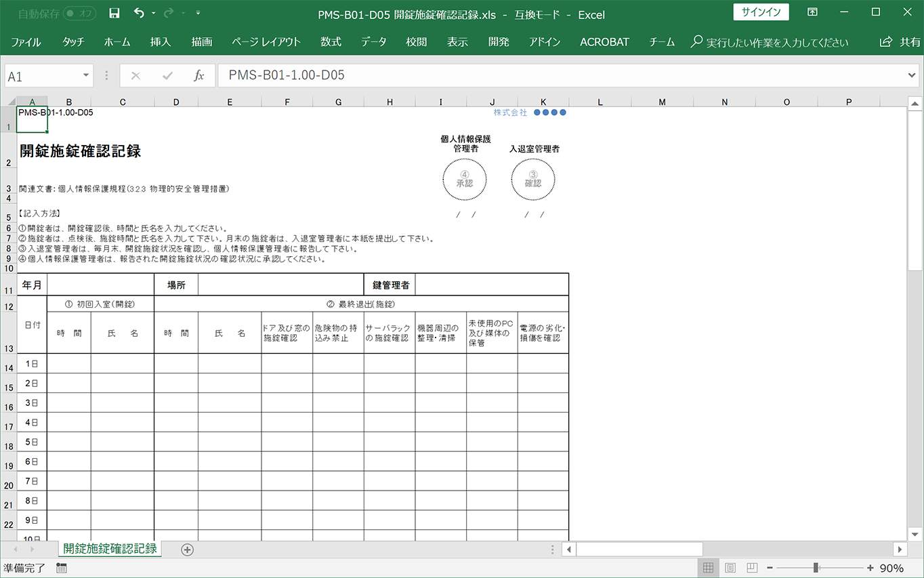Image resolution: width=924 pixels, height=578 pixels.
Task: Expand the formula bar
Action: click(x=912, y=76)
